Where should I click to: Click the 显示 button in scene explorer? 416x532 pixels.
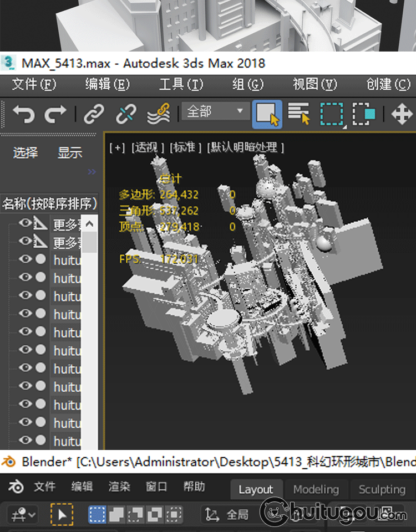[x=70, y=153]
